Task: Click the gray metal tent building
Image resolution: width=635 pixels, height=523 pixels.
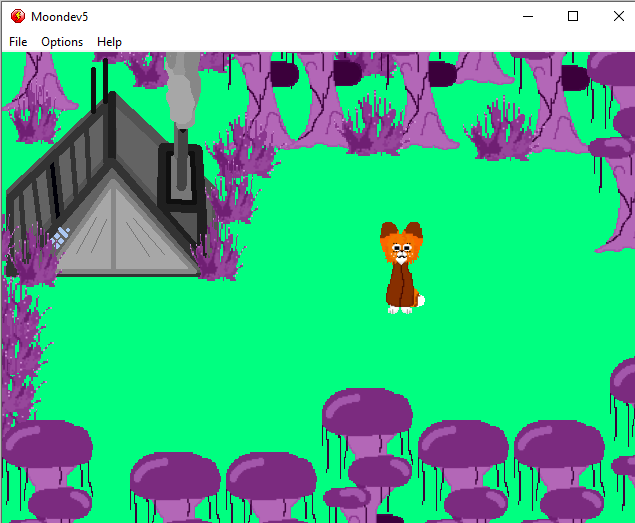Action: point(109,186)
